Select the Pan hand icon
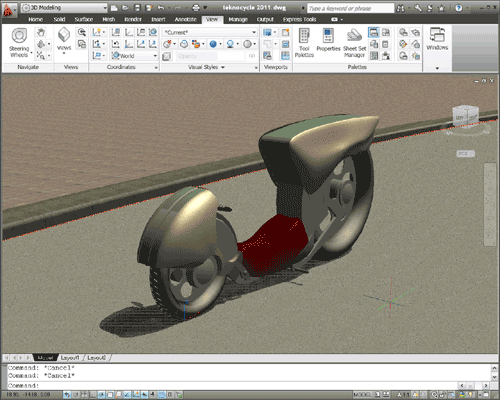The image size is (500, 400). (41, 32)
